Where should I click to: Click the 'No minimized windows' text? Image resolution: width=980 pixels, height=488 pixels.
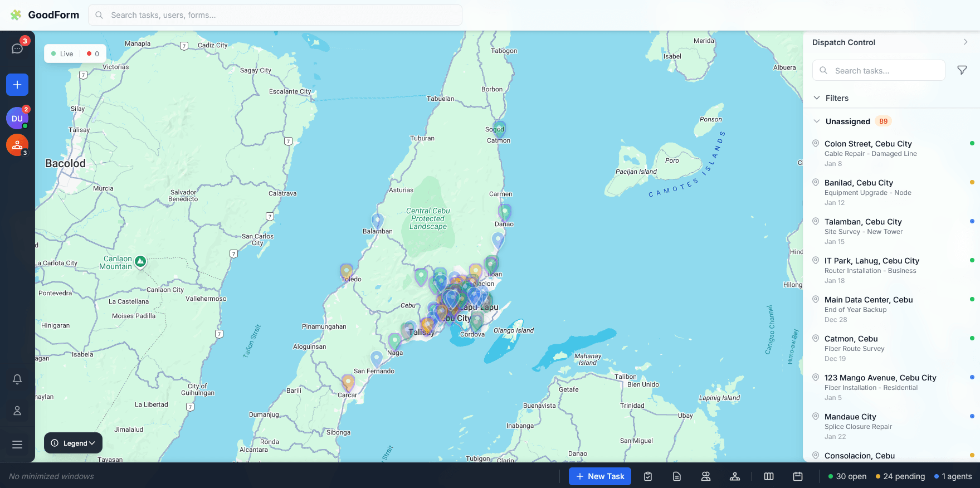[x=51, y=476]
